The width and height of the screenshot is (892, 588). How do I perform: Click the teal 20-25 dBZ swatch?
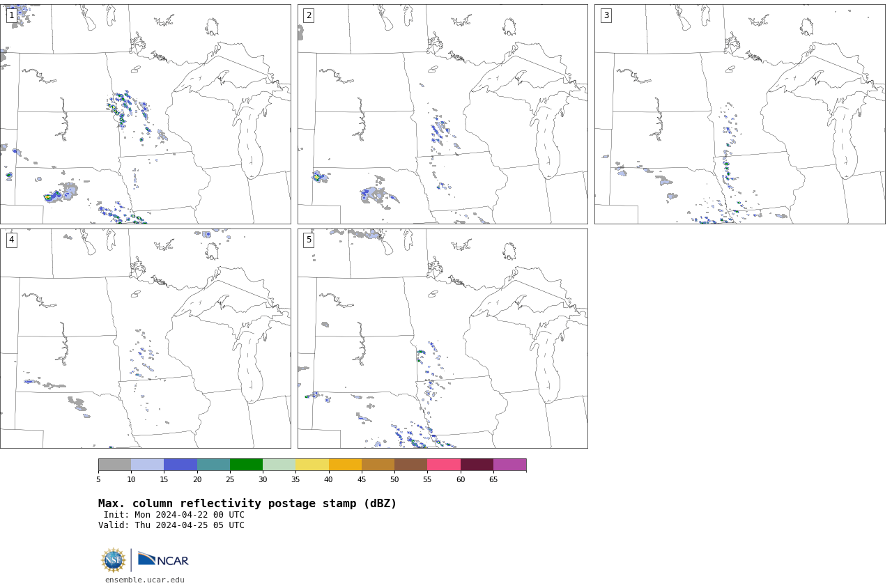(x=213, y=465)
